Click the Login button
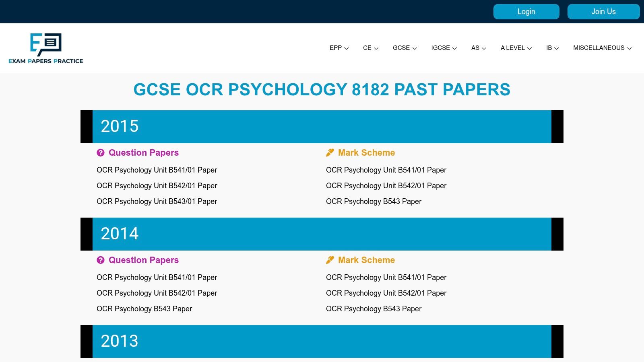This screenshot has width=644, height=362. click(526, 12)
